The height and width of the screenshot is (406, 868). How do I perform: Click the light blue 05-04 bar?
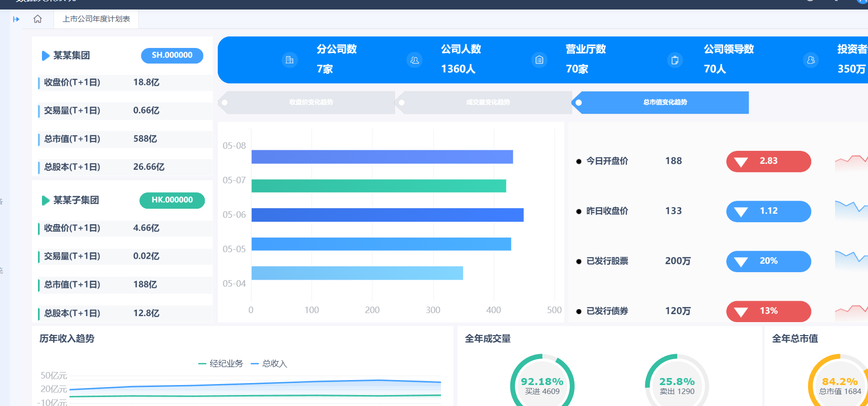(x=357, y=273)
